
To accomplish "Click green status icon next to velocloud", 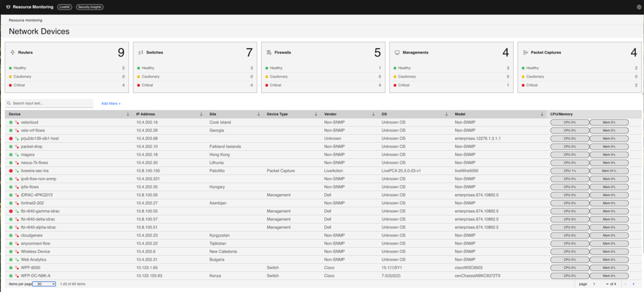I will (11, 122).
